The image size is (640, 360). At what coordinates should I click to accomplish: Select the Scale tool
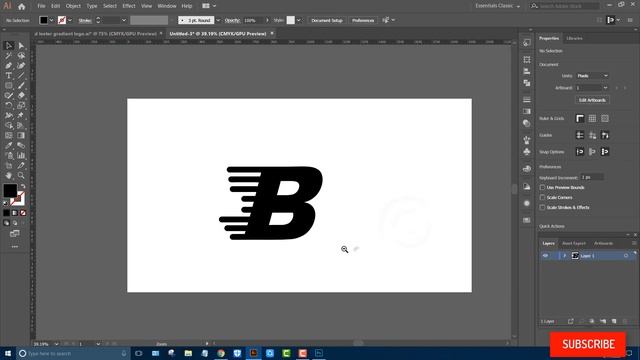(21, 105)
